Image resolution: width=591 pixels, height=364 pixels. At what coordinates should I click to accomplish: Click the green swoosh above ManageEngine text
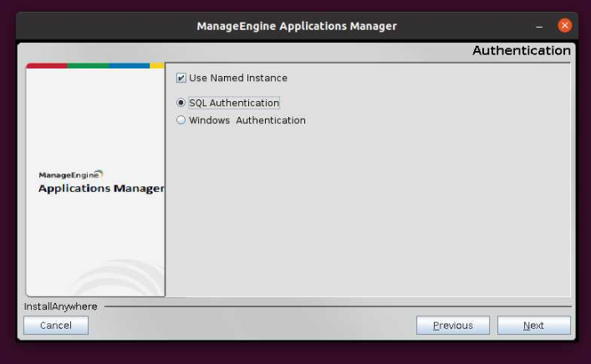point(98,173)
